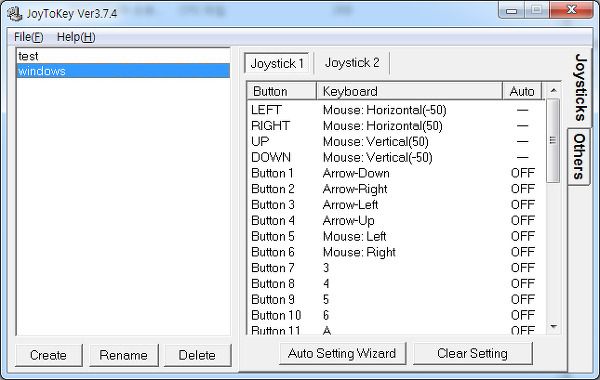
Task: Click the scrollbar down arrow
Action: coord(553,326)
